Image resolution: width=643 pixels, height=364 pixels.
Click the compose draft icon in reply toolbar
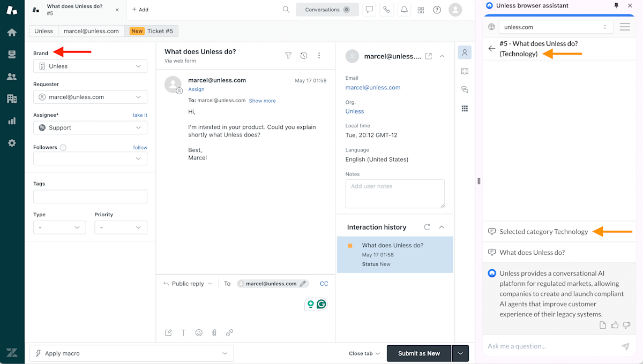click(168, 332)
